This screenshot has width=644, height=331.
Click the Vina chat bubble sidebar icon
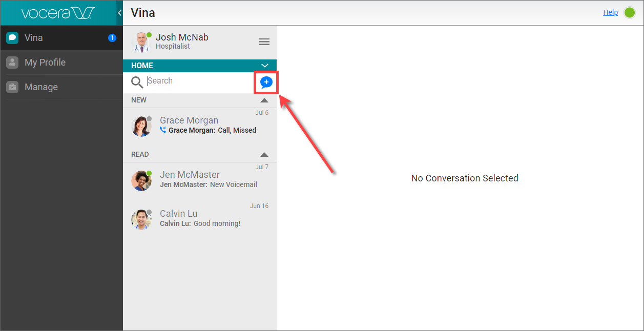(12, 38)
